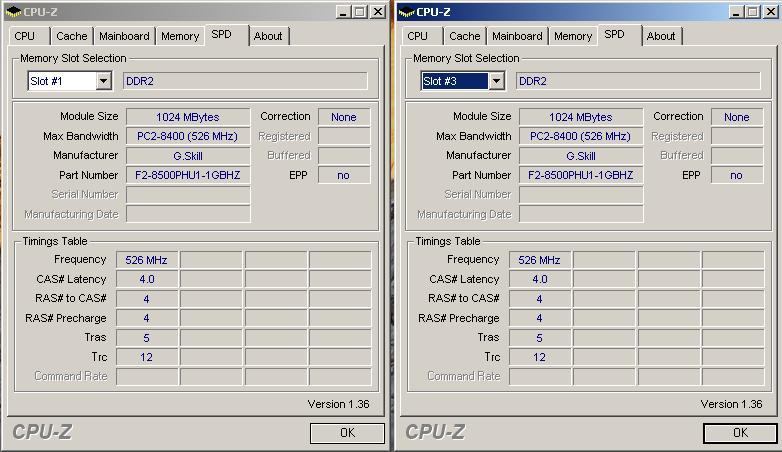Expand the Slot #3 dropdown arrow

pyautogui.click(x=496, y=81)
